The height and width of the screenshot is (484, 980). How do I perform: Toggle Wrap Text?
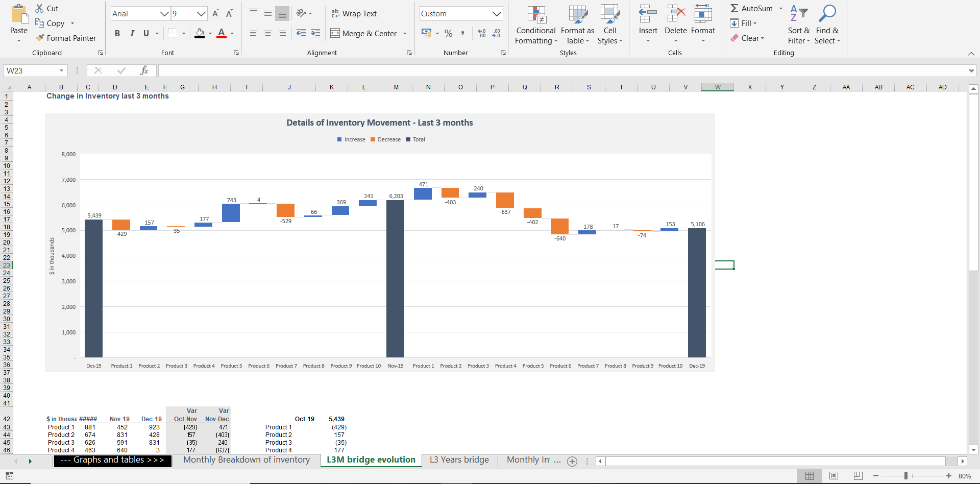coord(354,13)
